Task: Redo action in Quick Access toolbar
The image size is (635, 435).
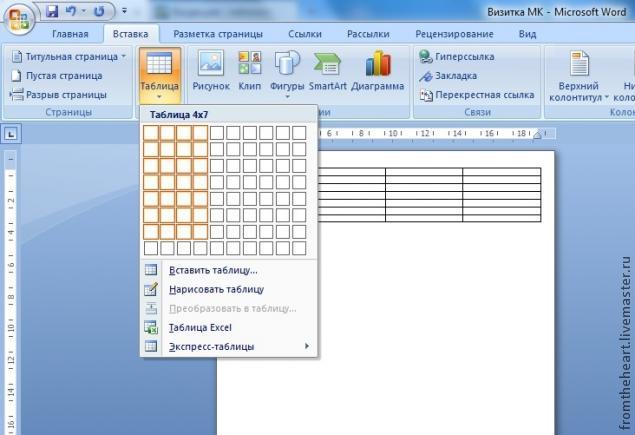Action: click(x=99, y=11)
